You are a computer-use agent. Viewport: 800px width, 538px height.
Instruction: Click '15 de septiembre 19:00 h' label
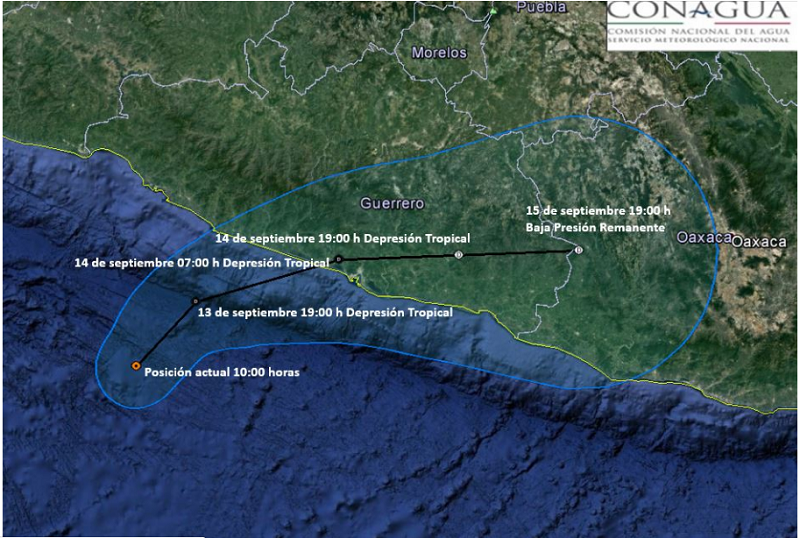(598, 210)
